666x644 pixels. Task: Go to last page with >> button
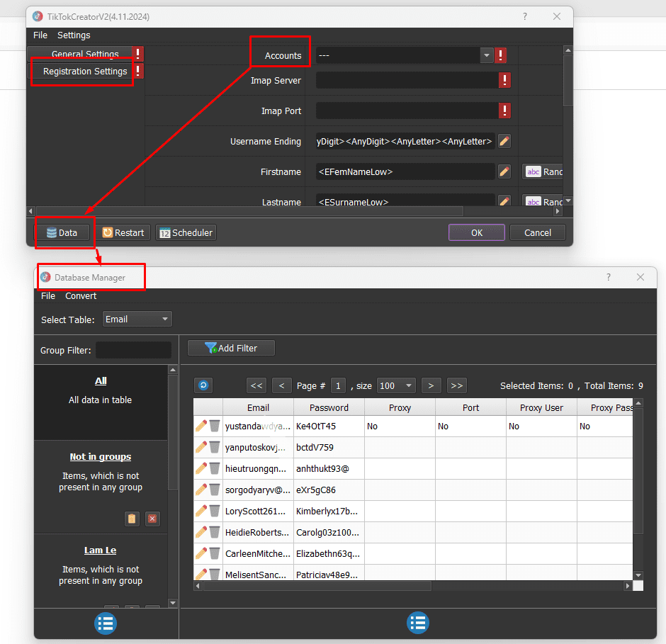[457, 385]
